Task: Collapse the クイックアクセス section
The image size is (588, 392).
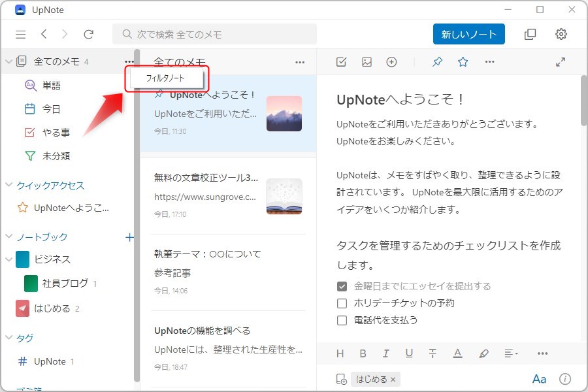Action: [x=8, y=185]
